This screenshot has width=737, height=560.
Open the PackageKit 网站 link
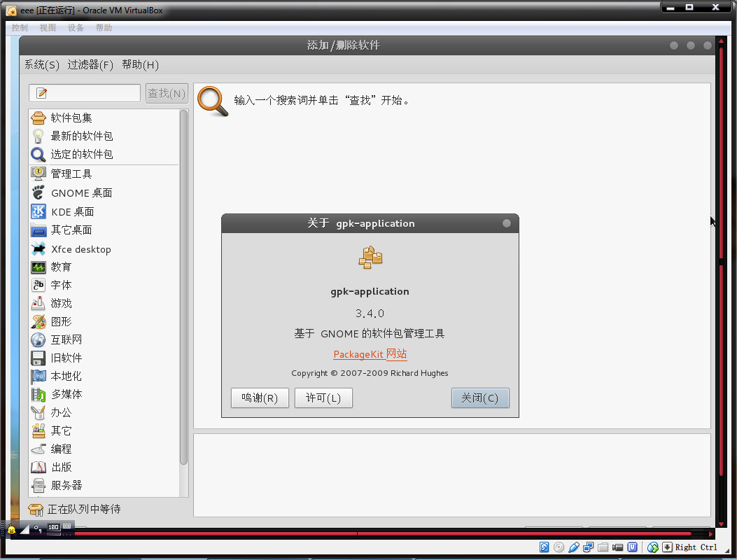[370, 354]
